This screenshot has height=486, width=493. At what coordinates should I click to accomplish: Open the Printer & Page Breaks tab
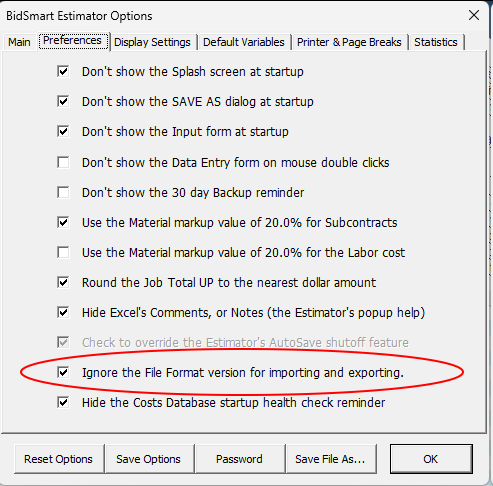[349, 42]
